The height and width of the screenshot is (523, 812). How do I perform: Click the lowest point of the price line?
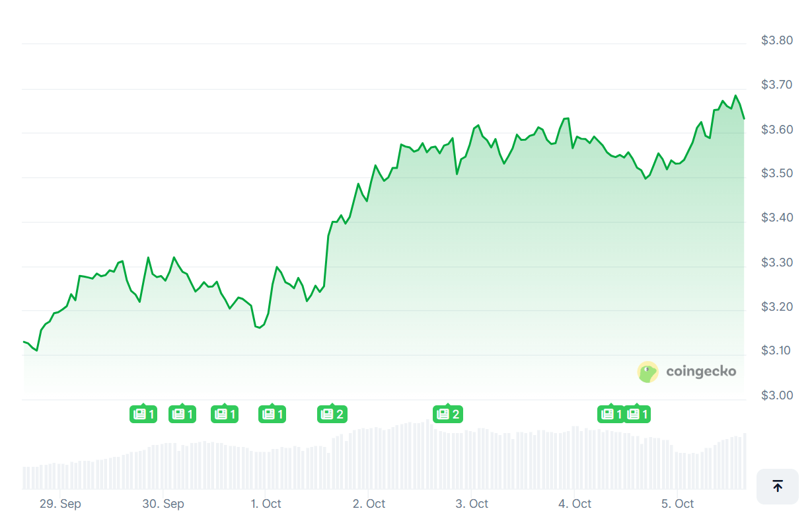36,350
